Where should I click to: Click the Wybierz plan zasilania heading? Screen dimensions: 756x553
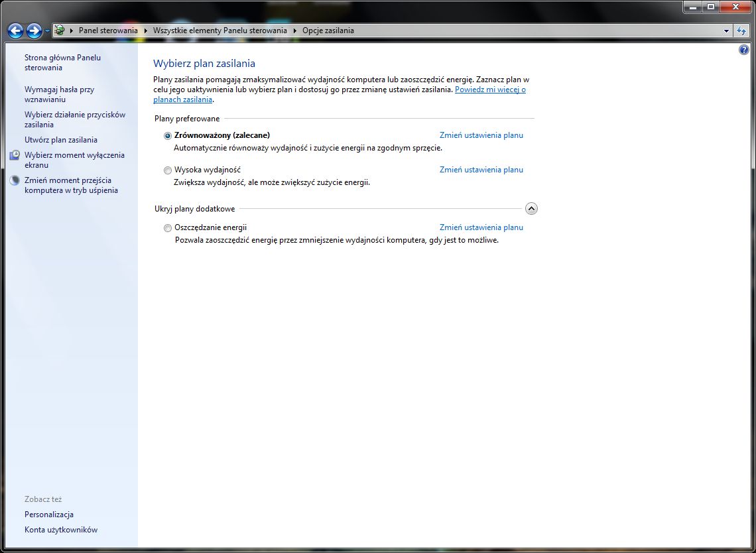[204, 64]
